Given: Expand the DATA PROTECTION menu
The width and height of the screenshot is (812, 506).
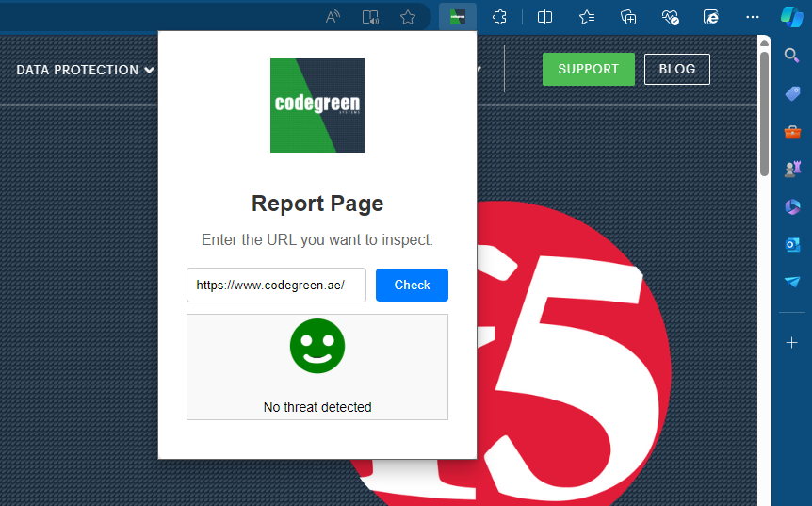Looking at the screenshot, I should point(85,70).
